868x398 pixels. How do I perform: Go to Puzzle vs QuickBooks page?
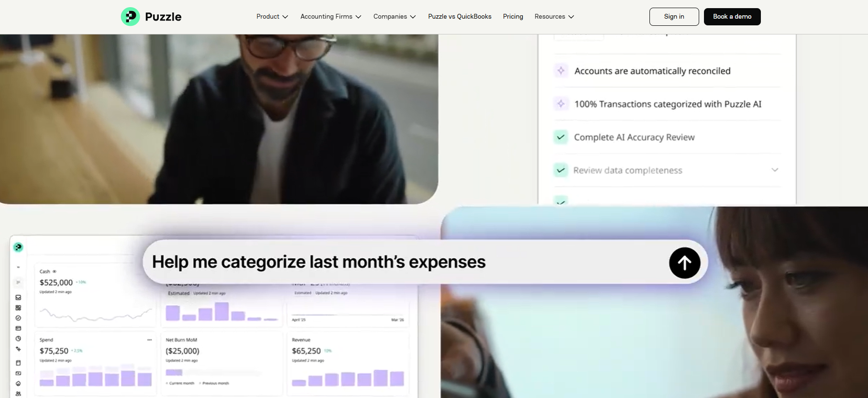460,17
